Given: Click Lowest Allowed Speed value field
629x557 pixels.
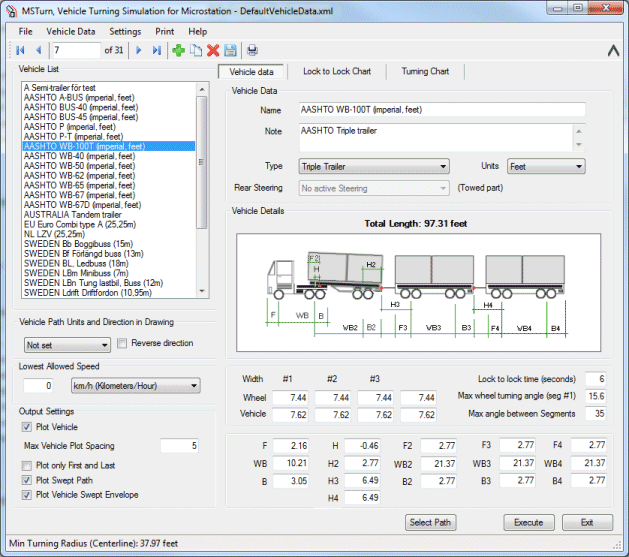Looking at the screenshot, I should point(38,386).
